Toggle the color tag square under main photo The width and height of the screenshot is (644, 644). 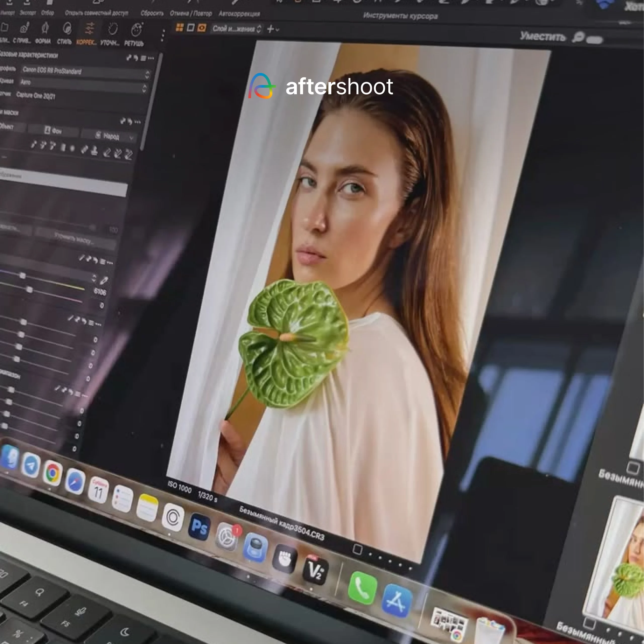[357, 549]
